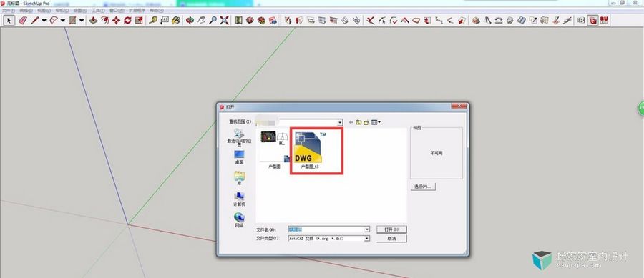644x278 pixels.
Task: Select the DWG file 户型图_t3
Action: (316, 151)
